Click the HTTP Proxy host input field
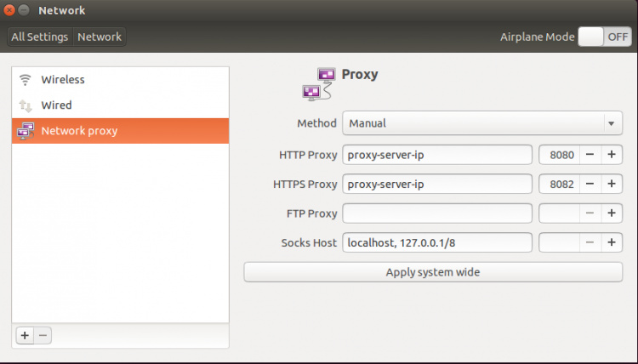 436,155
